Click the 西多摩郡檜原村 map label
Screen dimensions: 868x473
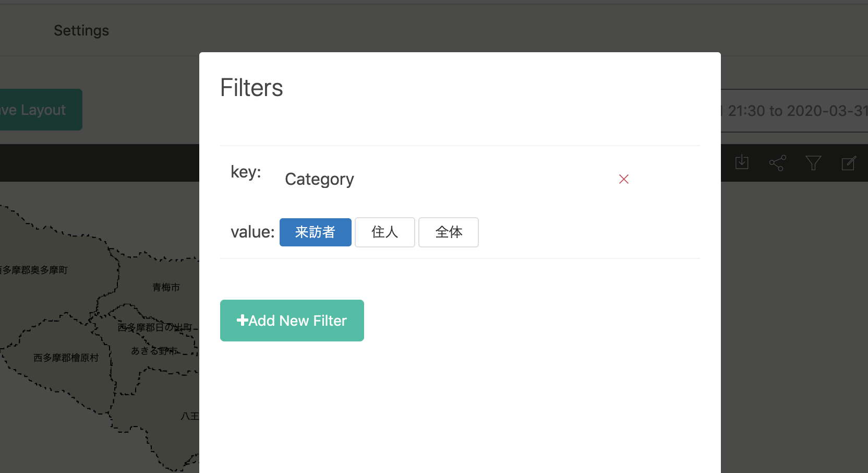click(x=66, y=358)
